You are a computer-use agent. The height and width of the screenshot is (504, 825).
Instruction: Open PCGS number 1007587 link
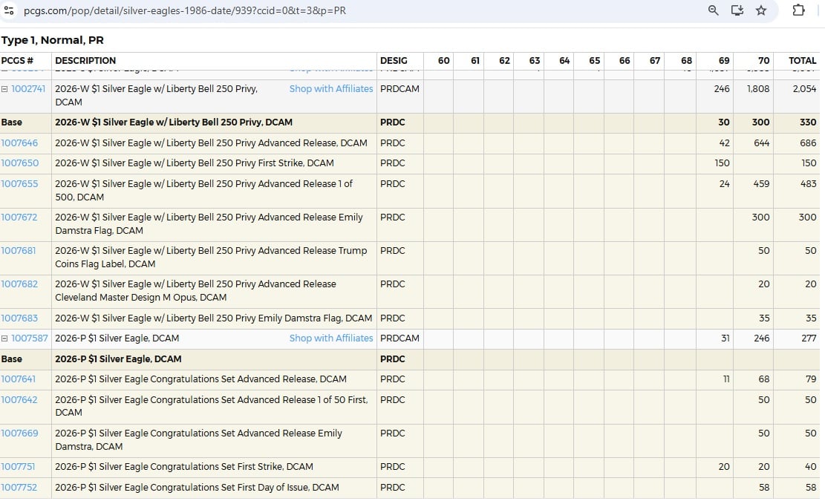pyautogui.click(x=30, y=338)
